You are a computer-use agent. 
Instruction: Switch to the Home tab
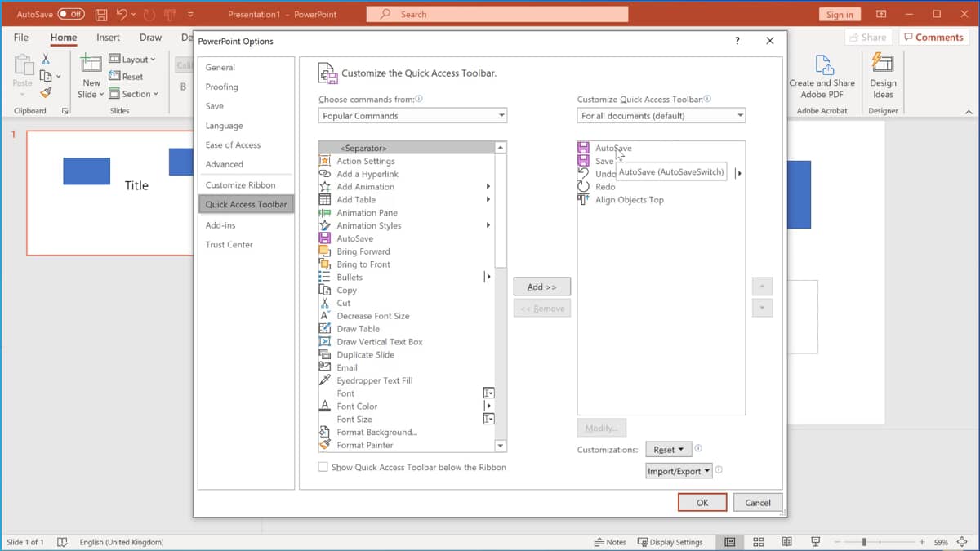(x=64, y=38)
